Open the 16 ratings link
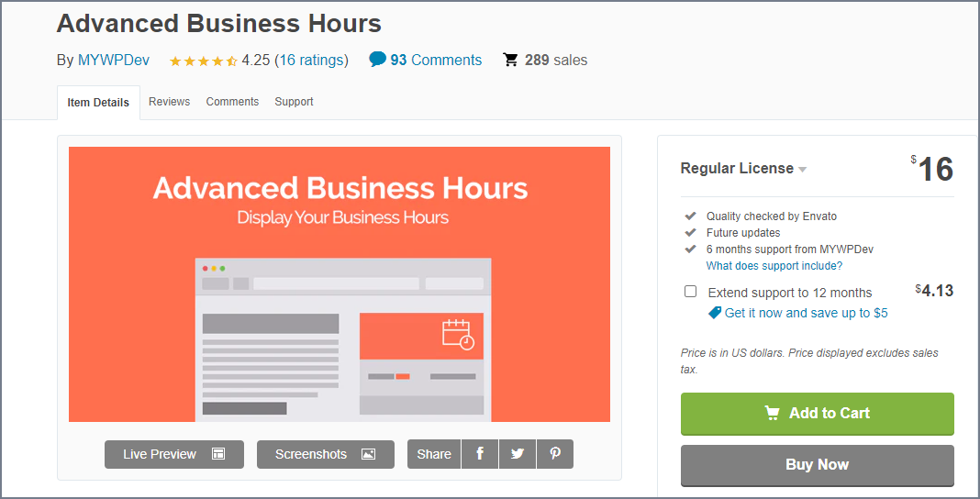The width and height of the screenshot is (980, 499). click(312, 60)
